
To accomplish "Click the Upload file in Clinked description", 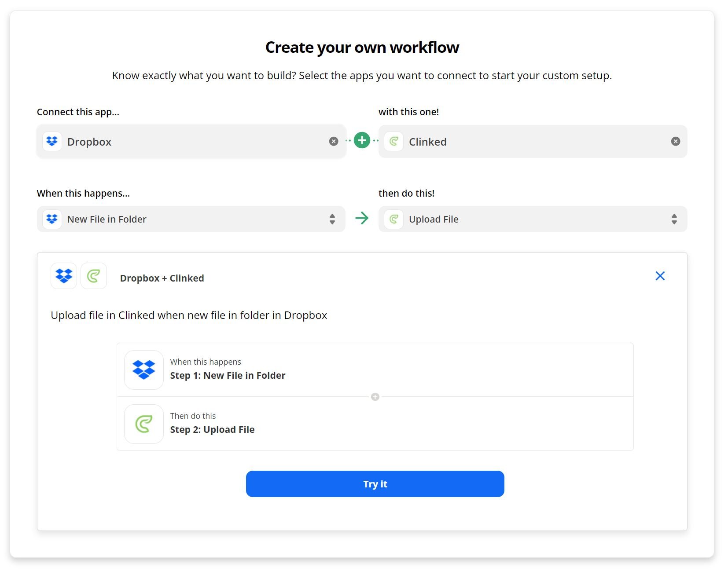I will [x=189, y=315].
